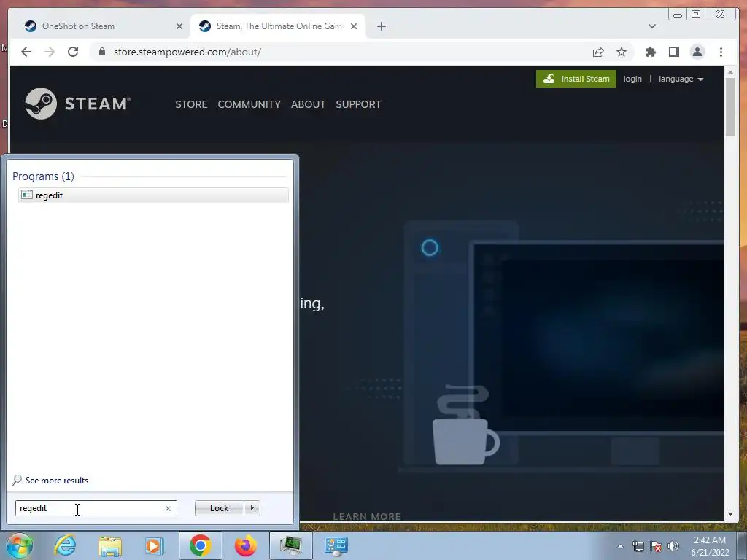
Task: Click the Lock button
Action: 219,508
